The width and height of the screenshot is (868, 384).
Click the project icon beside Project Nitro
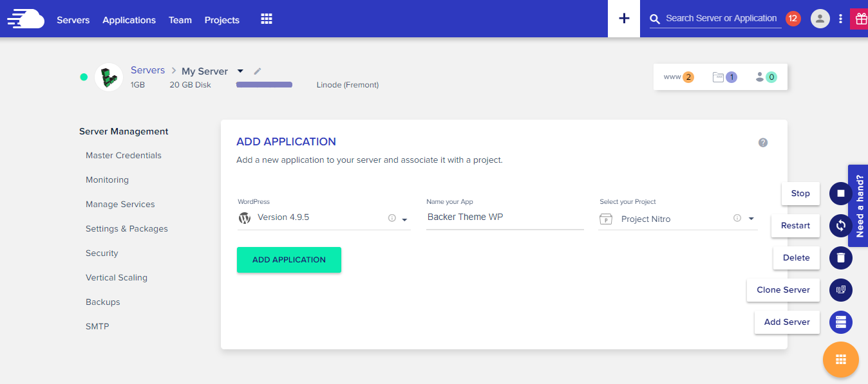point(606,219)
